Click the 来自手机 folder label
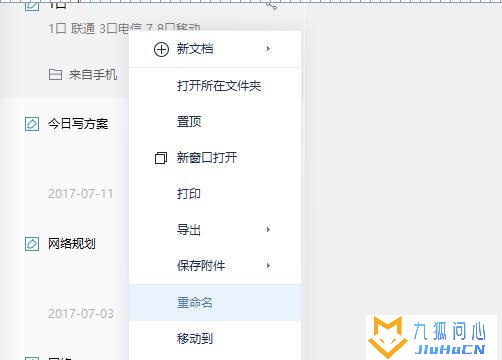Screen dimensions: 502x360 tap(93, 75)
